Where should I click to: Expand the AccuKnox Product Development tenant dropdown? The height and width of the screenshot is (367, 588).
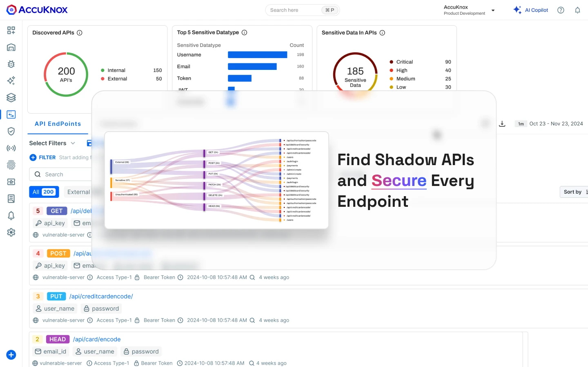tap(469, 10)
